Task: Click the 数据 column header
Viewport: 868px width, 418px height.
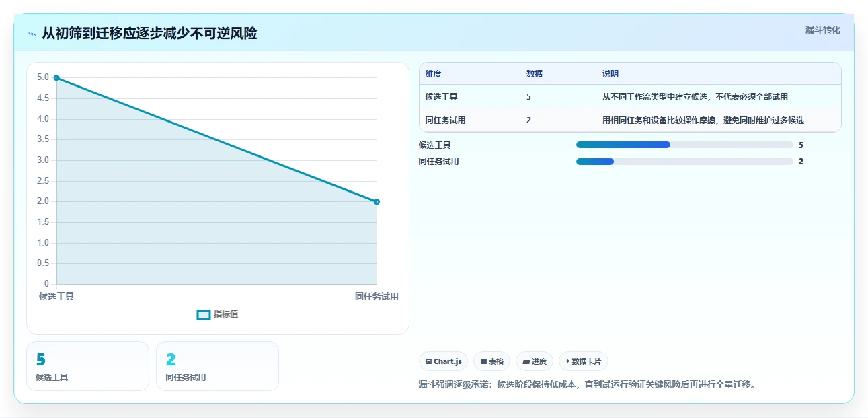Action: coord(535,74)
